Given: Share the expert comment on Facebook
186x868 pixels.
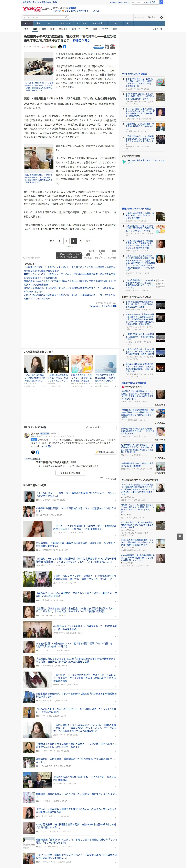Looking at the screenshot, I should (x=38, y=452).
